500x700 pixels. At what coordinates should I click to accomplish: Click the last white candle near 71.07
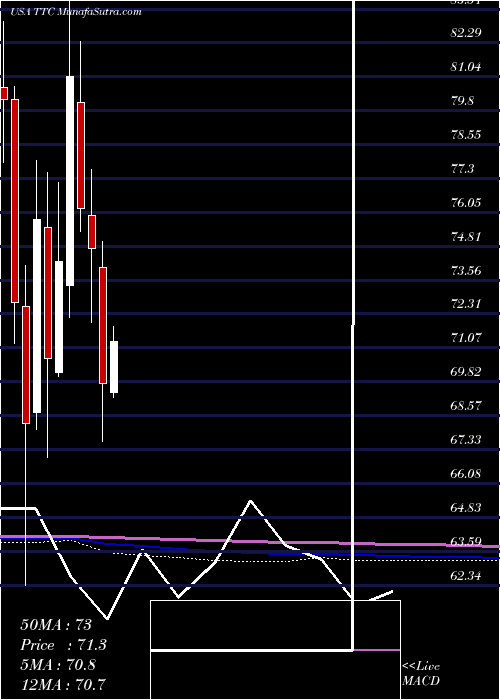(114, 367)
